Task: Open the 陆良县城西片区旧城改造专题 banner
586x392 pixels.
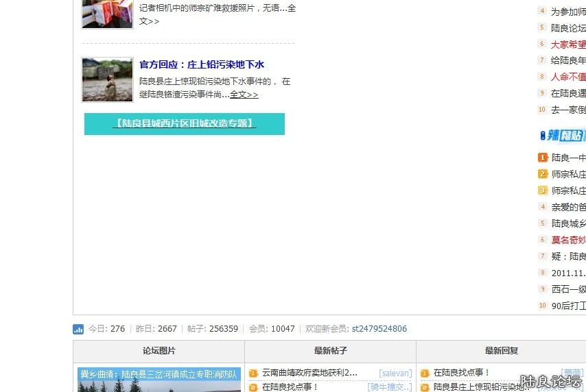Action: [x=184, y=124]
